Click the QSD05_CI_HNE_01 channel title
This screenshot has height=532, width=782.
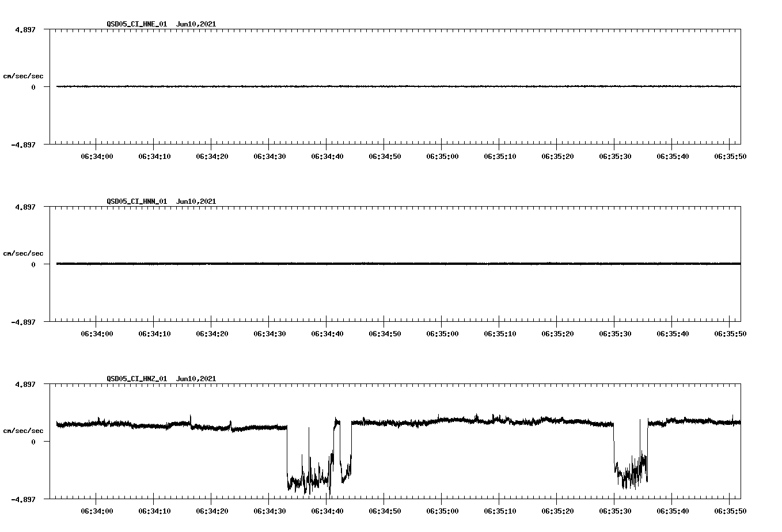click(136, 24)
